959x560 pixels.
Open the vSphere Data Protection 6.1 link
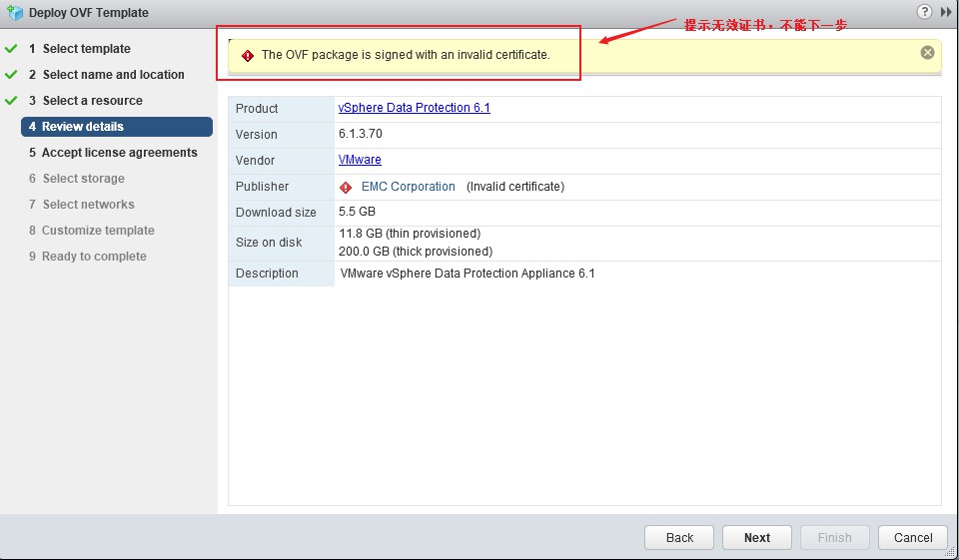tap(414, 108)
